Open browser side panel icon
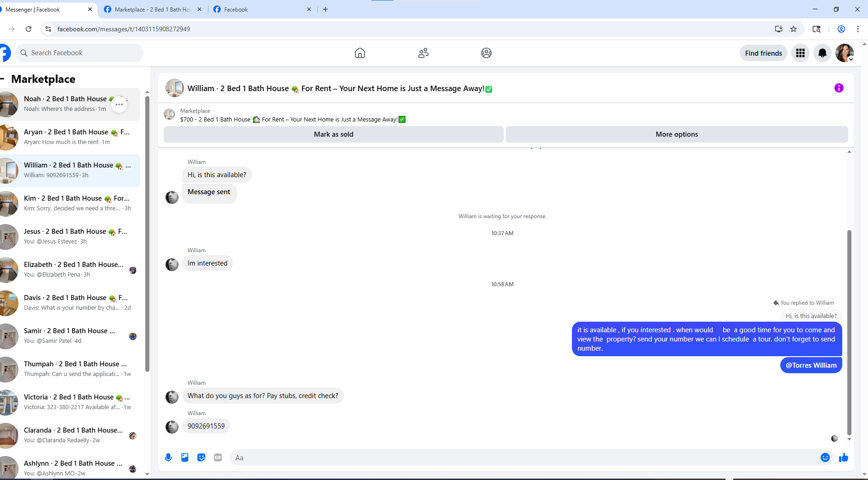Viewport: 868px width, 480px height. point(817,29)
